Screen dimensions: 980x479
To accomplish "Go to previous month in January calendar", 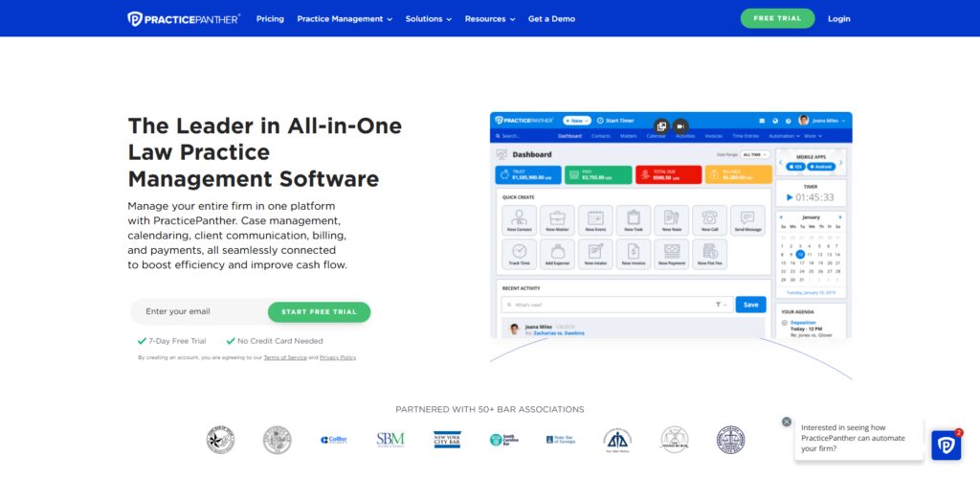I will point(781,217).
